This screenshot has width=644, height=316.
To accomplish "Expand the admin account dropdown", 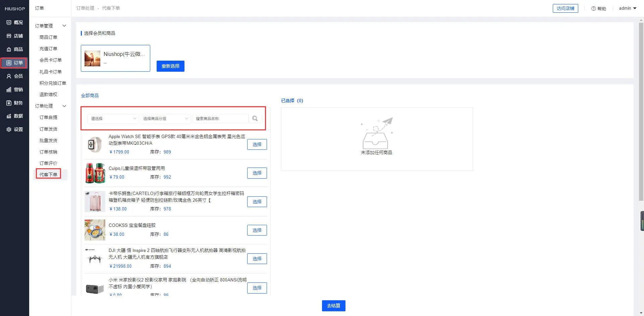I will [x=628, y=8].
